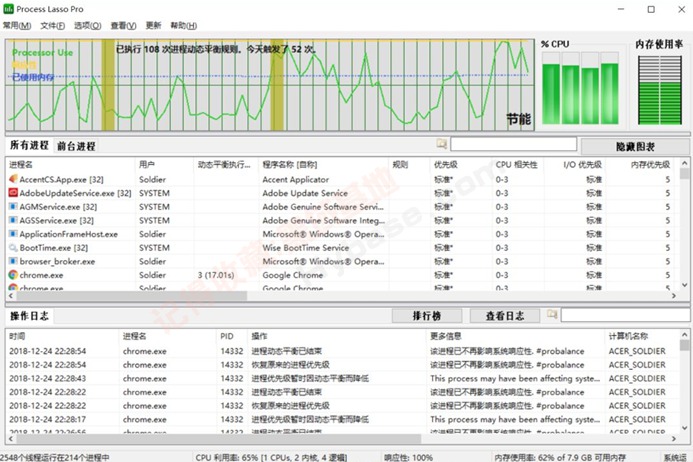Sort by the CPU 相关性 column header
Screen dimensions: 693x462
[518, 164]
